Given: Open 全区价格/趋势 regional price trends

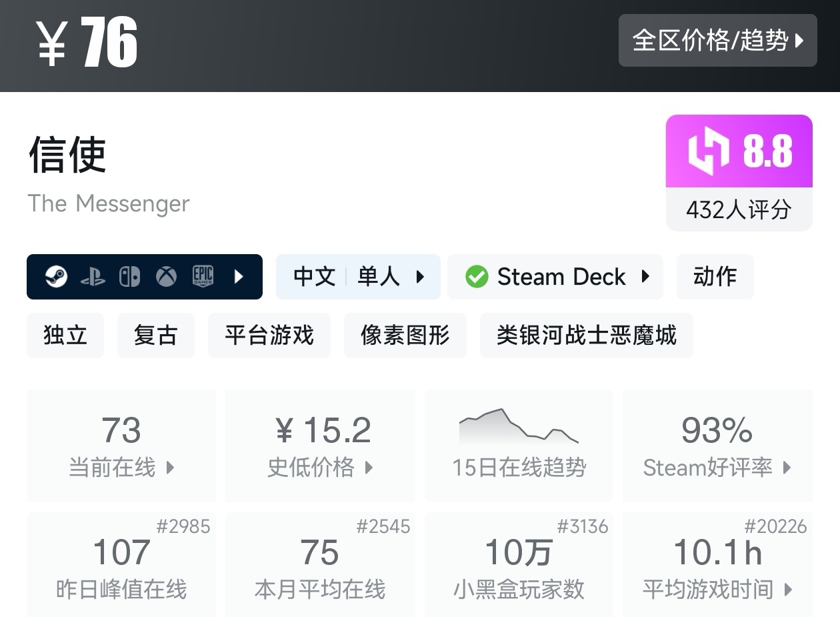Looking at the screenshot, I should pos(717,41).
